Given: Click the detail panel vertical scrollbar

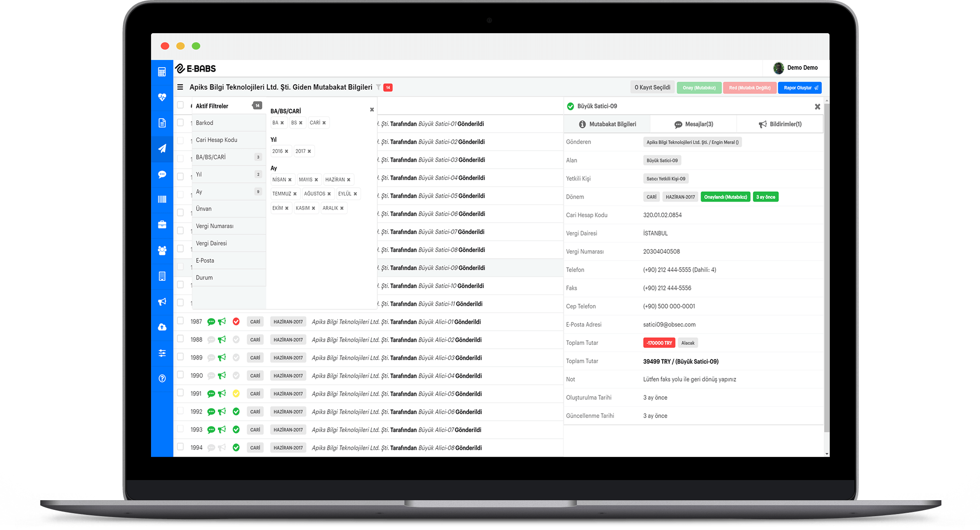Looking at the screenshot, I should tap(826, 269).
